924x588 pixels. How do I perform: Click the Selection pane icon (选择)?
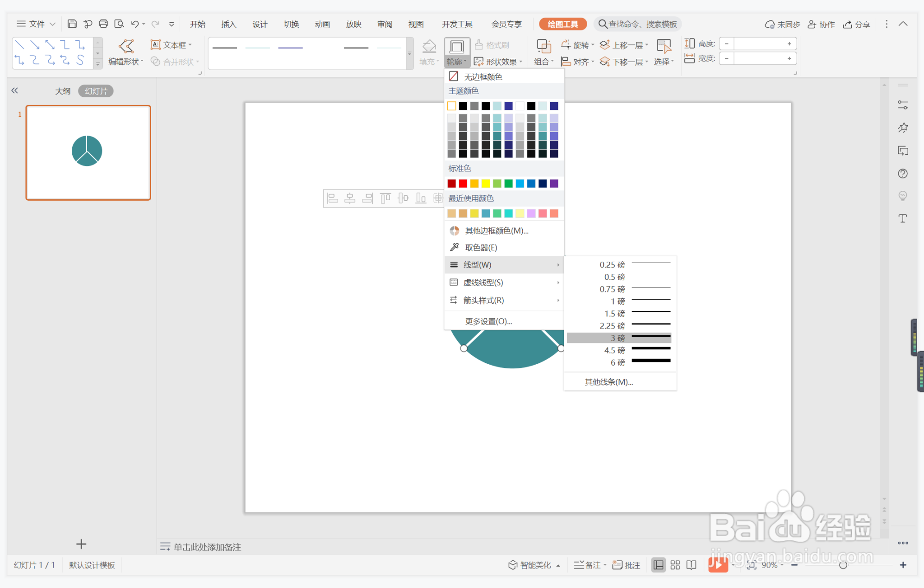[x=664, y=52]
